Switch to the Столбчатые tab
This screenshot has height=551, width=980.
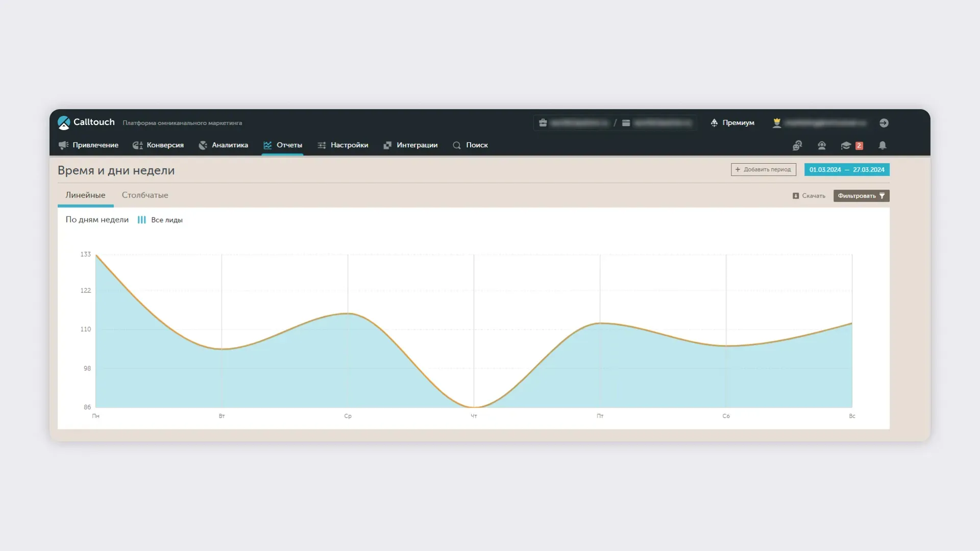(145, 195)
